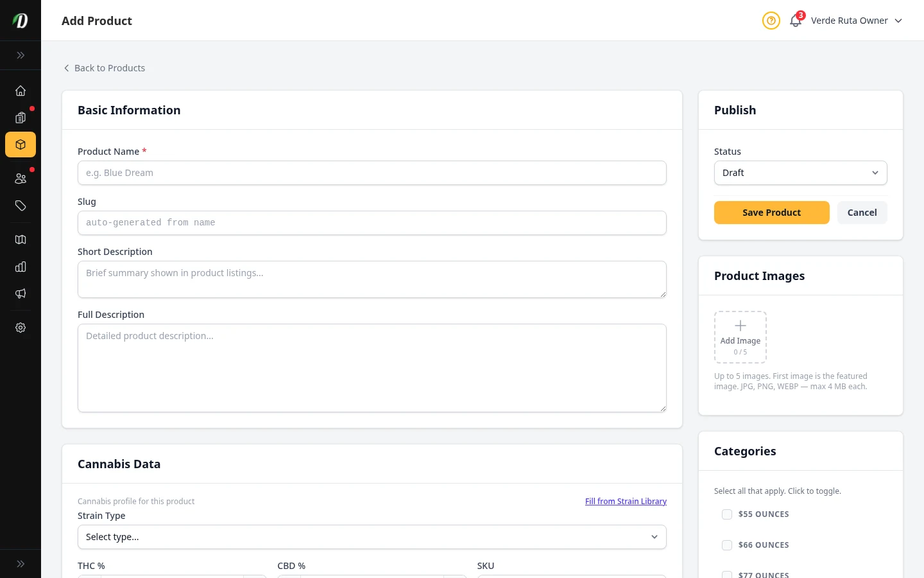Image resolution: width=924 pixels, height=578 pixels.
Task: Open the Home dashboard icon
Action: 21,91
